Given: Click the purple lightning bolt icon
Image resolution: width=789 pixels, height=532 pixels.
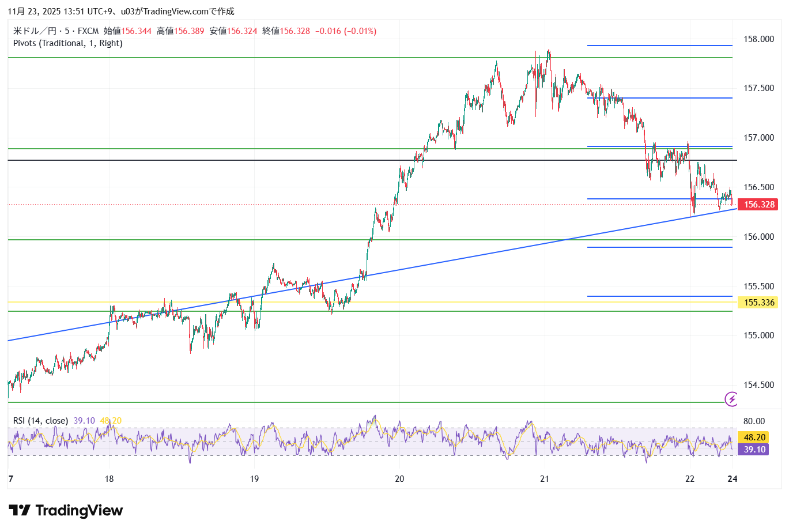Looking at the screenshot, I should 731,398.
